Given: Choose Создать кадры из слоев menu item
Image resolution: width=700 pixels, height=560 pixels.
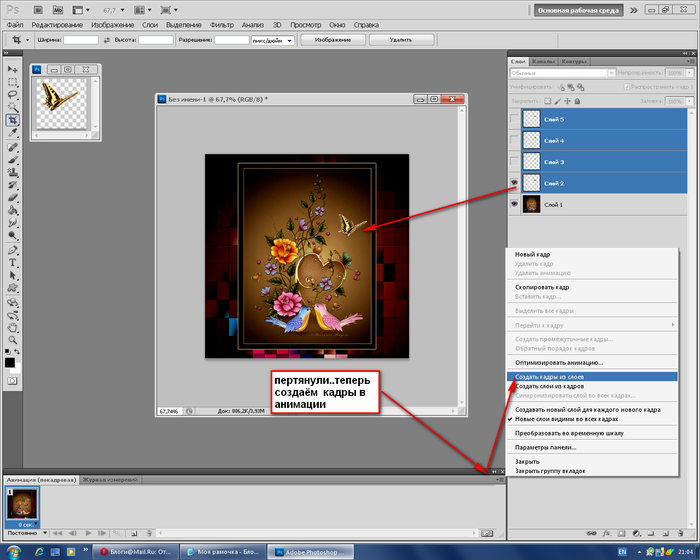Looking at the screenshot, I should (592, 377).
